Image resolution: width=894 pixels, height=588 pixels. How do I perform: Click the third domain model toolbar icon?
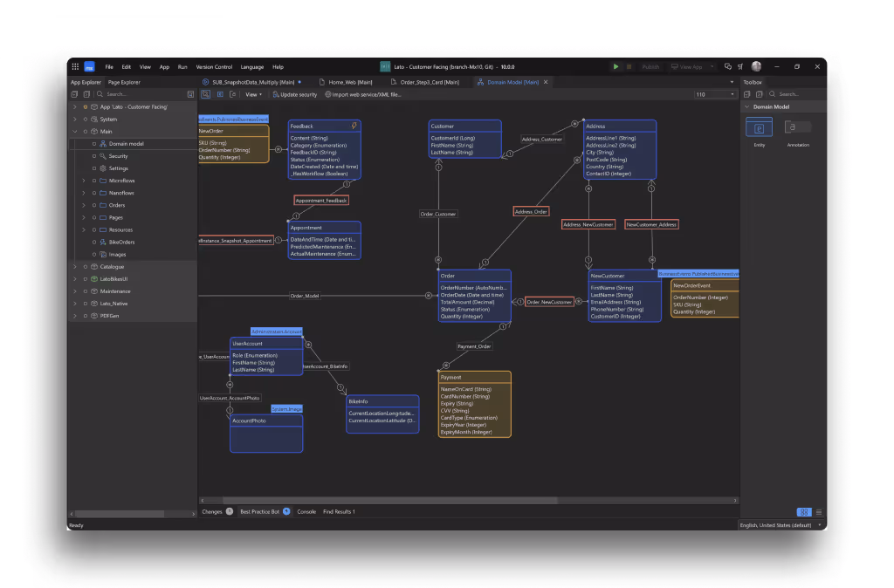[232, 94]
